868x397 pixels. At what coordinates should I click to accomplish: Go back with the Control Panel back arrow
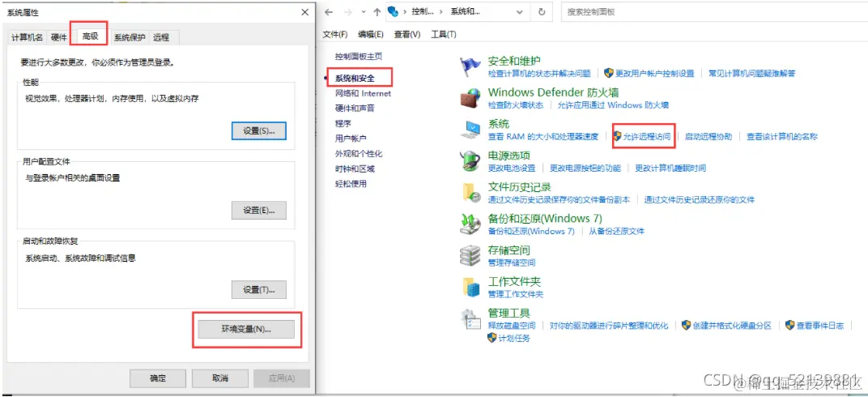click(x=330, y=11)
